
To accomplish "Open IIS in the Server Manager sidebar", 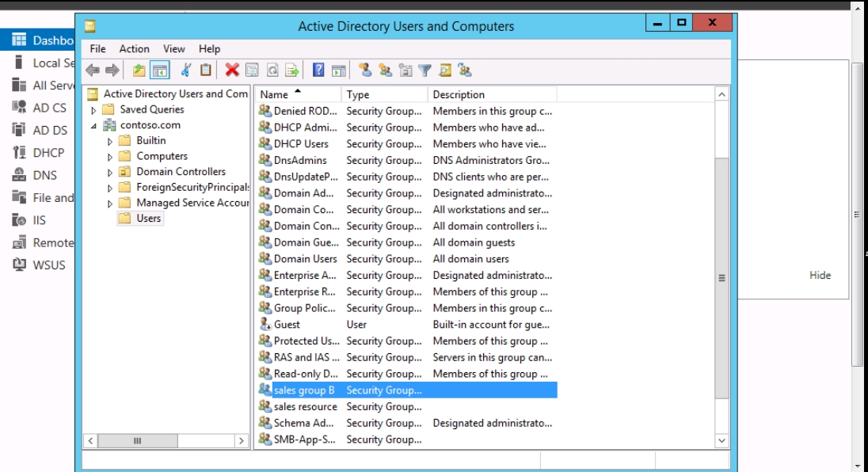I will (x=38, y=220).
